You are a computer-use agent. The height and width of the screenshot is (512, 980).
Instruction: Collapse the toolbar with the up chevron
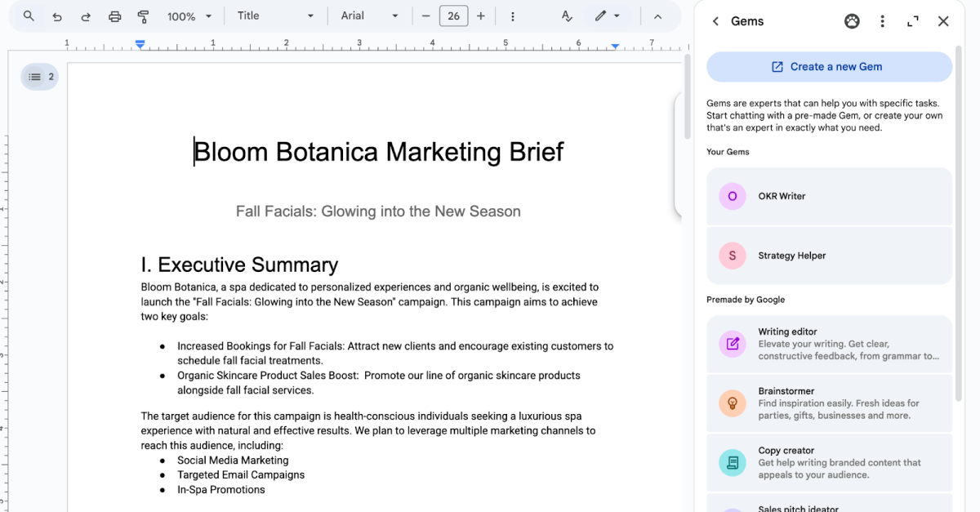coord(657,16)
